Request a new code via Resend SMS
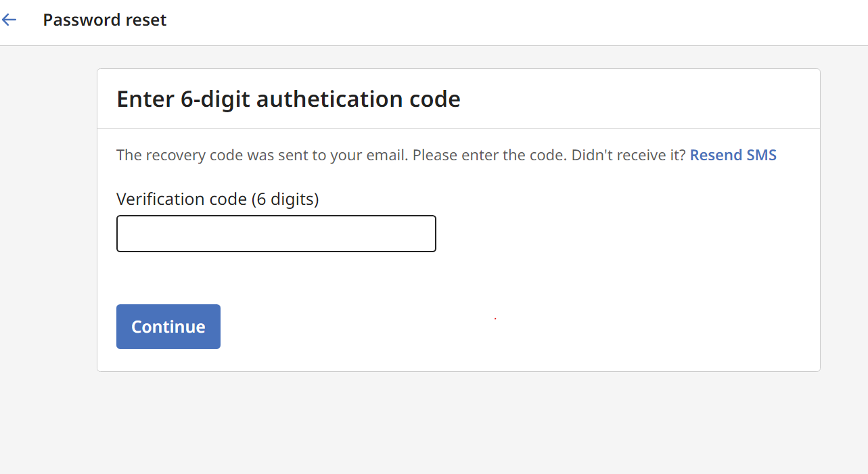Image resolution: width=868 pixels, height=474 pixels. tap(733, 155)
